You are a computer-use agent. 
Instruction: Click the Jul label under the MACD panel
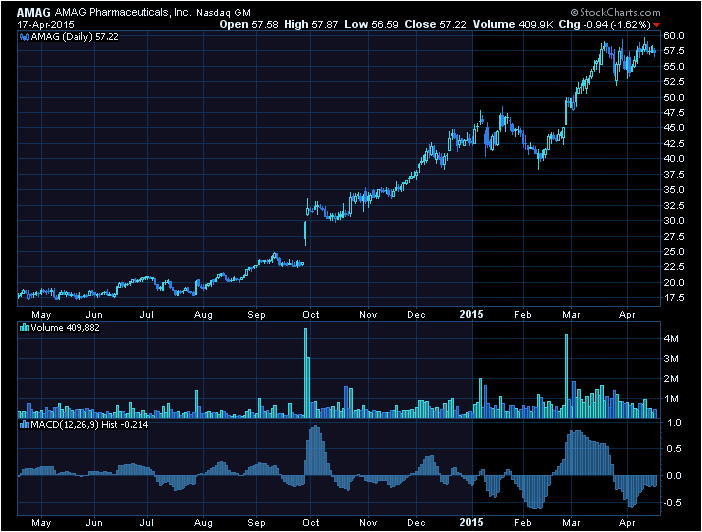[146, 523]
